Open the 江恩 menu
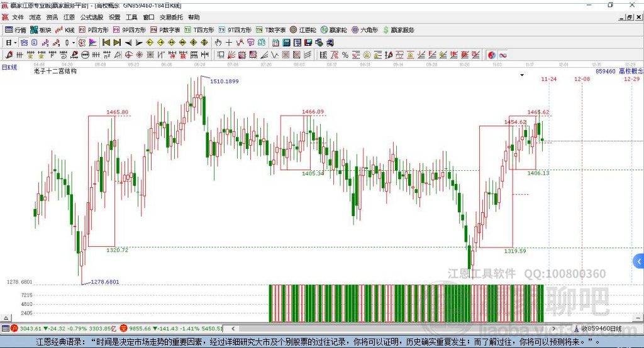This screenshot has height=348, width=644. [x=69, y=17]
